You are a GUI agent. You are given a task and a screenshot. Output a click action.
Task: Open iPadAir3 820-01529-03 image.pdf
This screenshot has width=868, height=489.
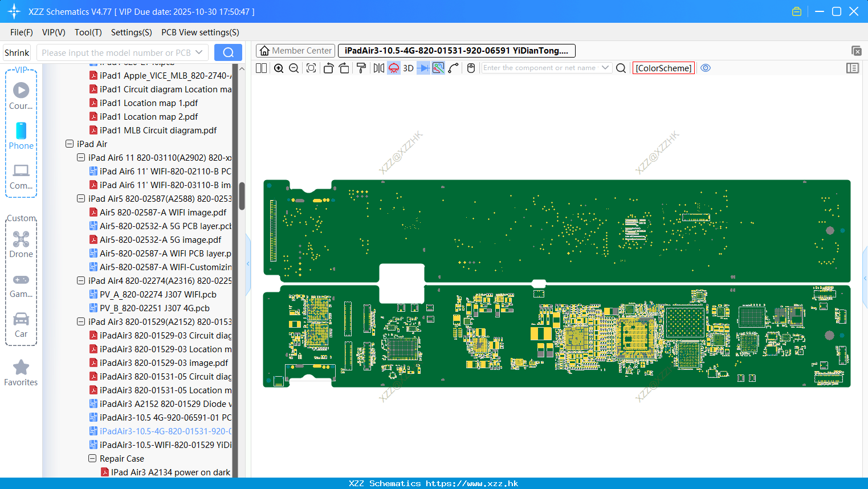[x=164, y=363]
